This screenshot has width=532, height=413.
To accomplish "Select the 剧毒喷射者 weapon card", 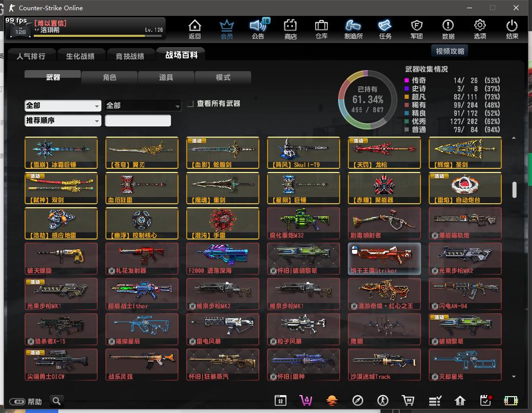I will pyautogui.click(x=384, y=223).
